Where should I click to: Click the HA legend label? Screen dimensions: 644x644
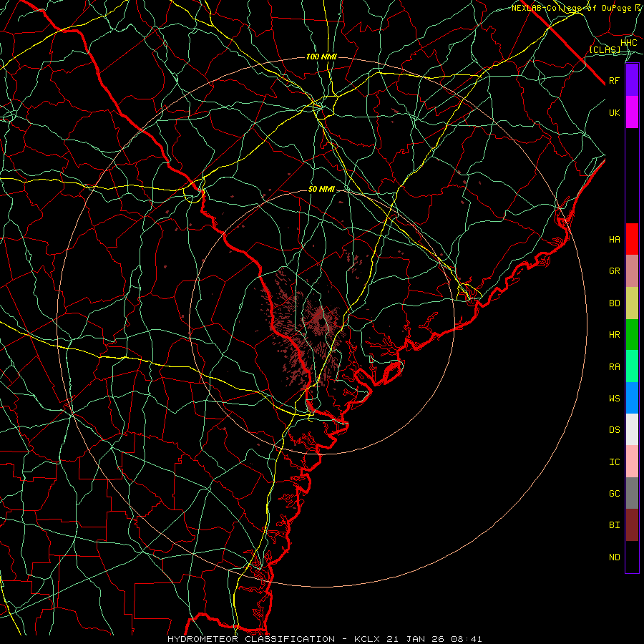pos(614,240)
